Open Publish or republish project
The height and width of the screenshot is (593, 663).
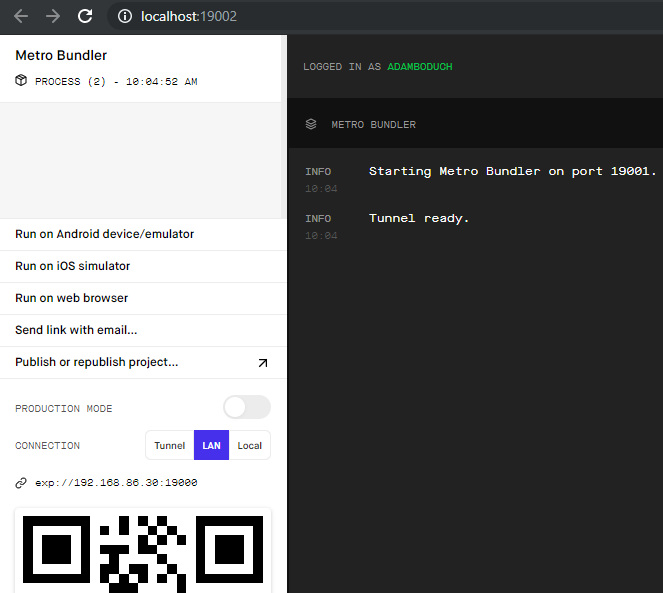(97, 362)
